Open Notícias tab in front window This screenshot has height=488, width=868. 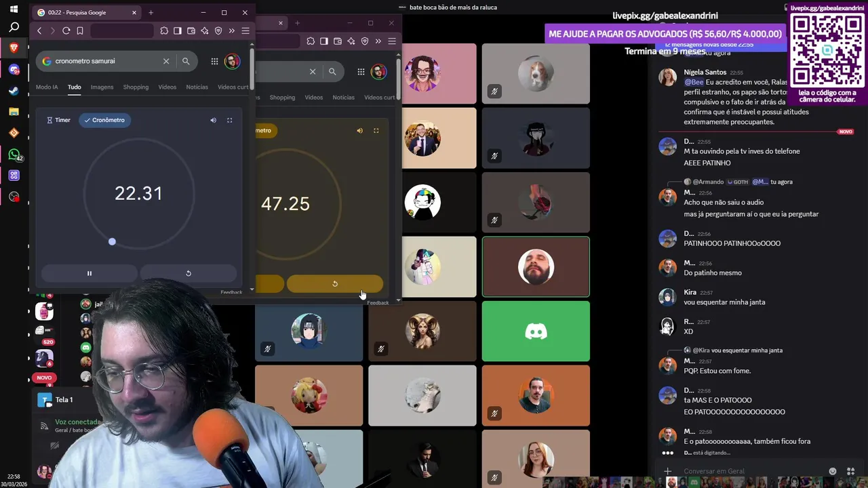point(197,87)
